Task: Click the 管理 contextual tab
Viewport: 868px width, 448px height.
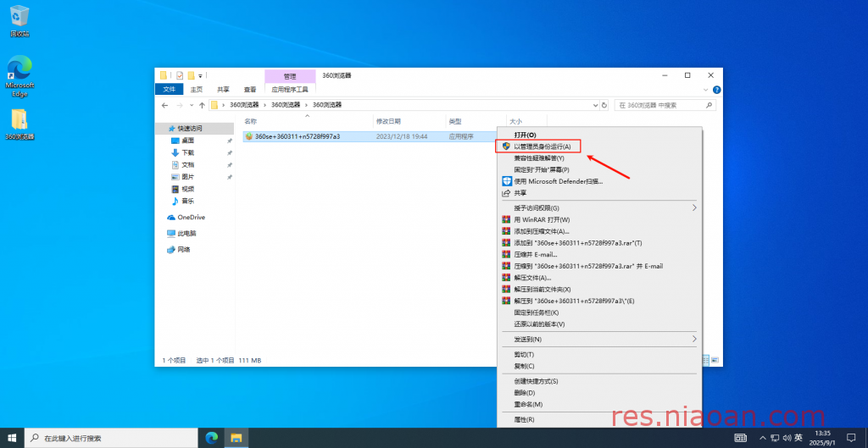Action: click(x=290, y=76)
